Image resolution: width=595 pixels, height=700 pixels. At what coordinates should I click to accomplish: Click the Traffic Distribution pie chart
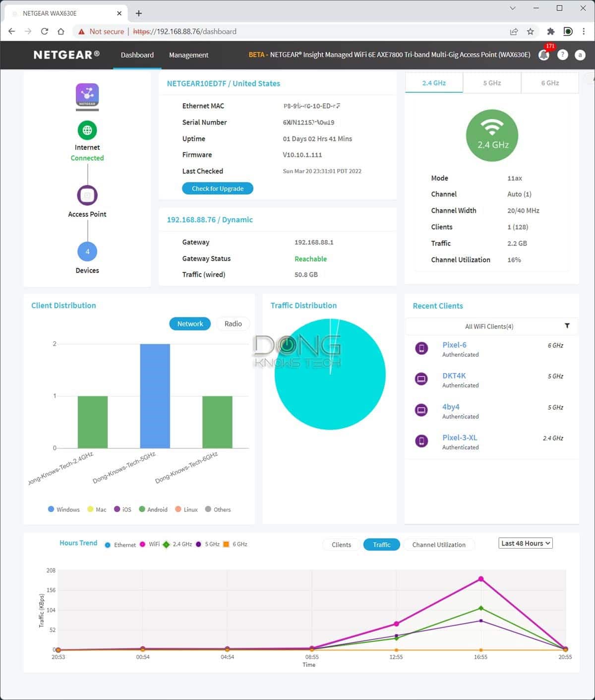click(x=330, y=374)
